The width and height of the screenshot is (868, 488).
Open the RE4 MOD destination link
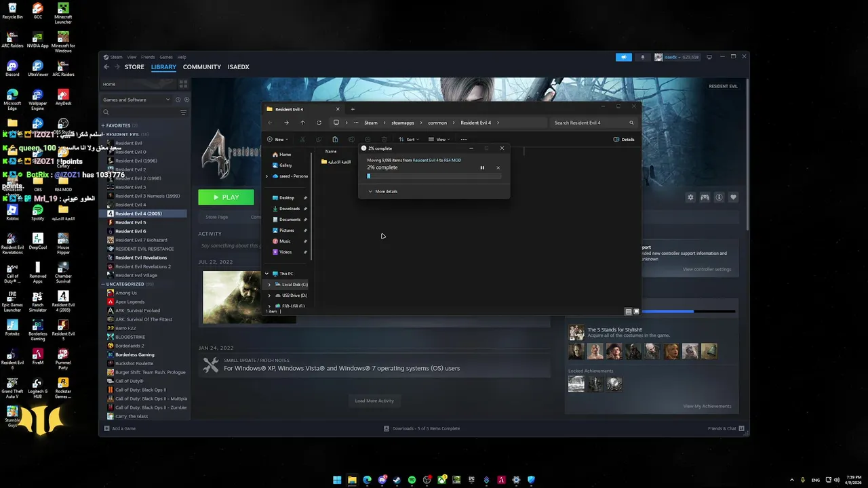(452, 161)
